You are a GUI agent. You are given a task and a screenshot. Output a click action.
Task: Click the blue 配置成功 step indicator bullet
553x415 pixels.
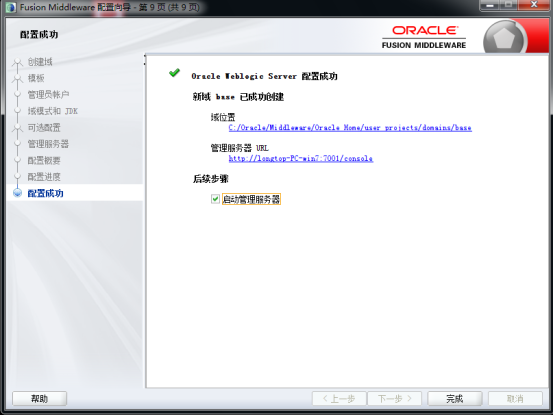coord(17,193)
